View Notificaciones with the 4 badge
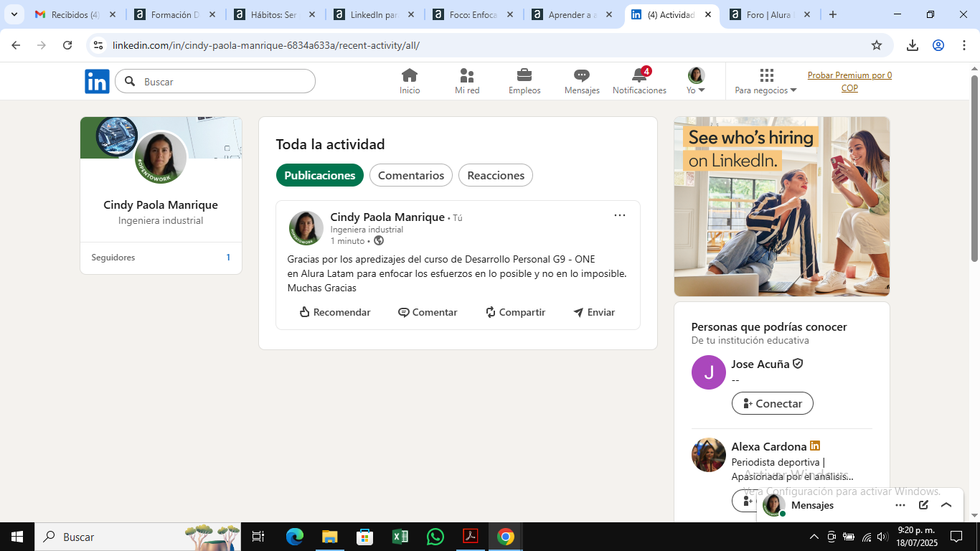This screenshot has height=551, width=980. pos(639,81)
